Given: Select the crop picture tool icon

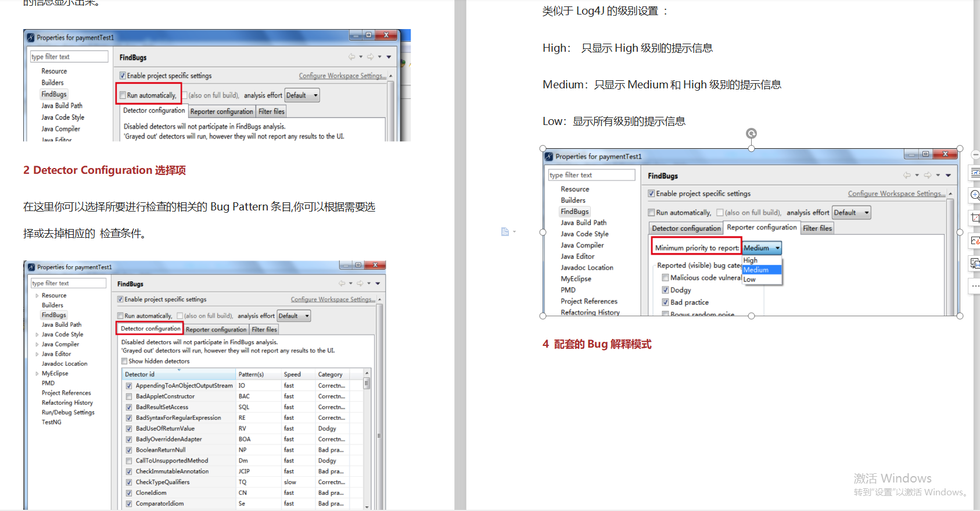Looking at the screenshot, I should tap(976, 218).
